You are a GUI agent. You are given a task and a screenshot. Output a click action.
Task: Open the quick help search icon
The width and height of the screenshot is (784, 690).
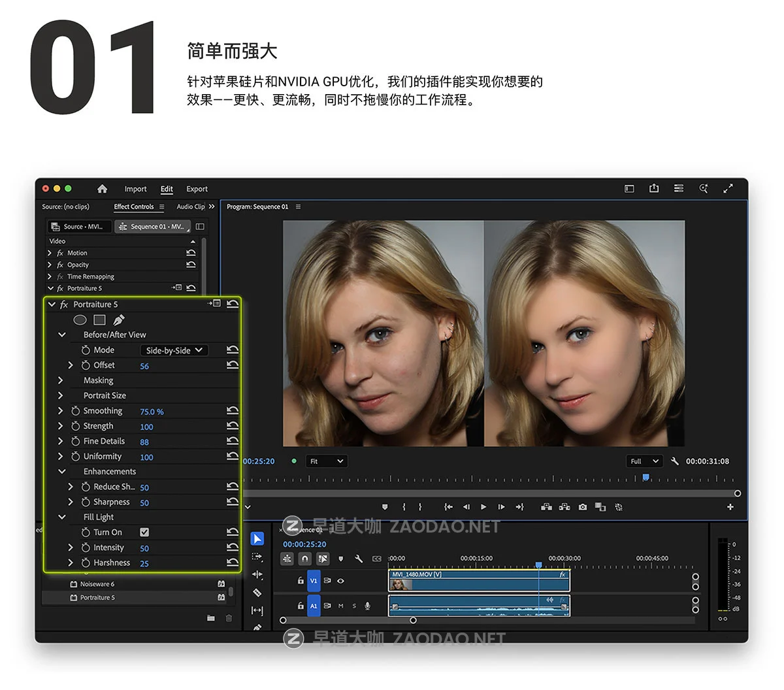[x=704, y=188]
